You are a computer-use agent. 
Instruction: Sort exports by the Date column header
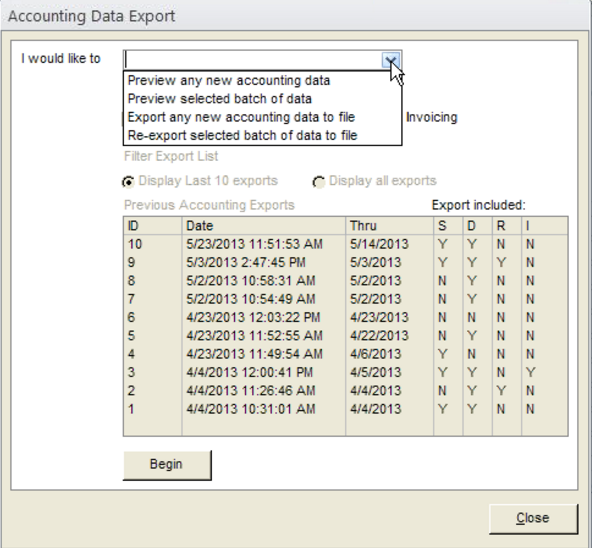pyautogui.click(x=264, y=225)
